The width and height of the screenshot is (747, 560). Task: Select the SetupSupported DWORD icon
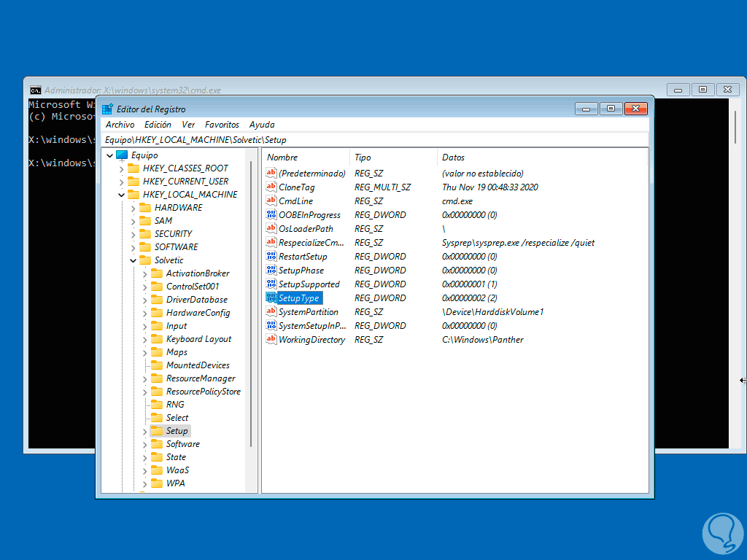point(271,284)
